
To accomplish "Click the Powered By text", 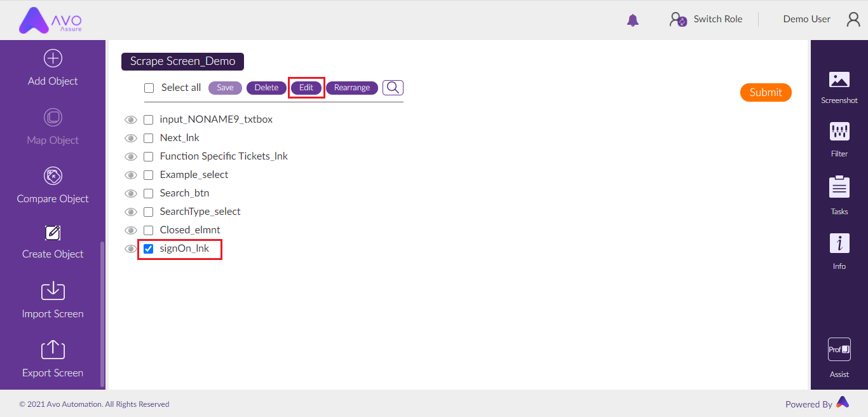I will tap(809, 404).
